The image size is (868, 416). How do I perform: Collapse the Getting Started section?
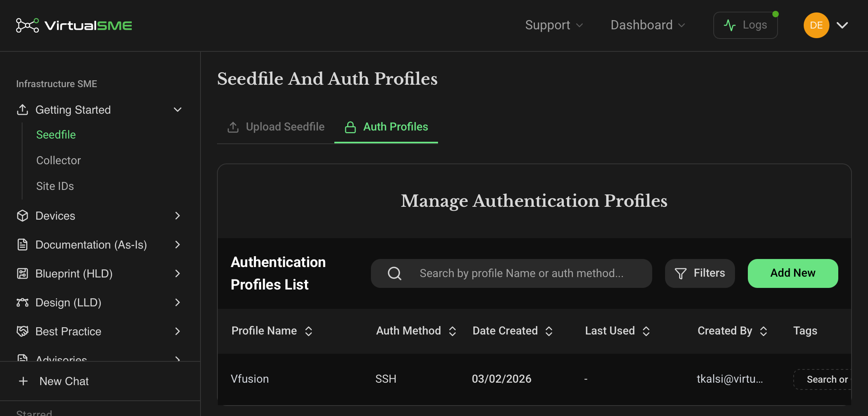178,110
